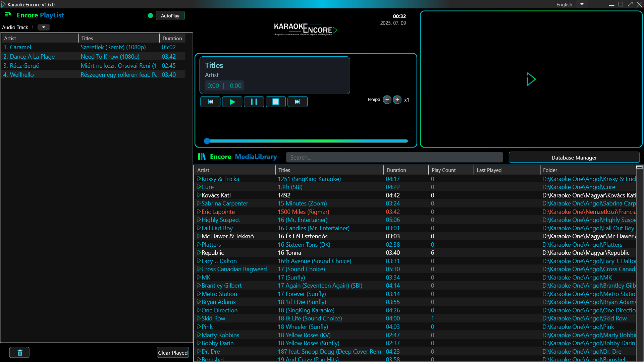Click the play arrow beside Fall Out Boy

pos(199,228)
